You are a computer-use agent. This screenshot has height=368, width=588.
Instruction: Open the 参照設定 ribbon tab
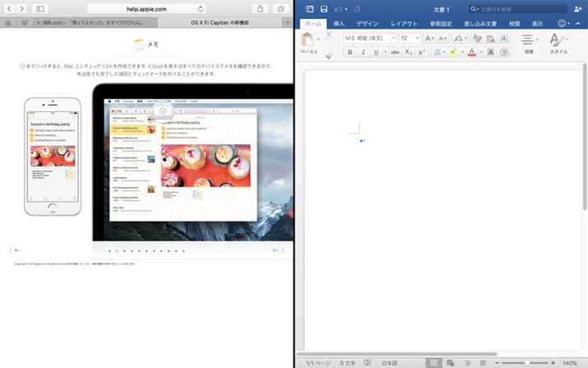tap(441, 24)
